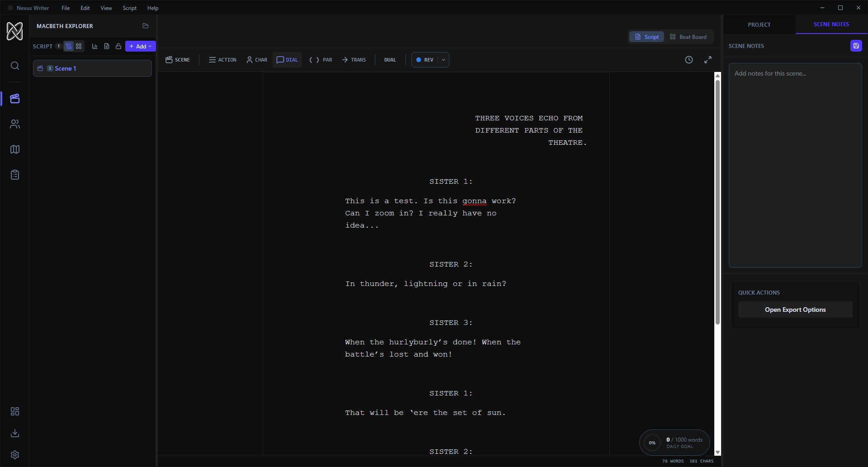Open the Script menu
The image size is (868, 467).
[130, 8]
